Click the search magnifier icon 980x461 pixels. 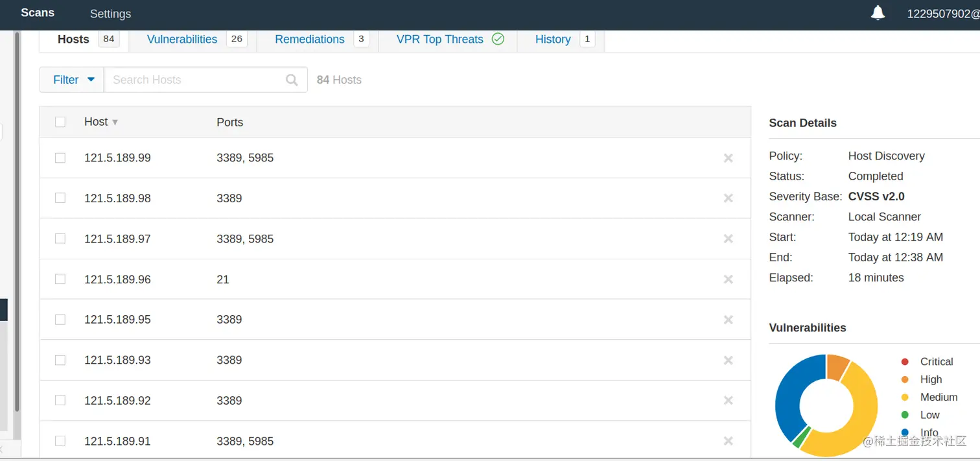[x=292, y=80]
